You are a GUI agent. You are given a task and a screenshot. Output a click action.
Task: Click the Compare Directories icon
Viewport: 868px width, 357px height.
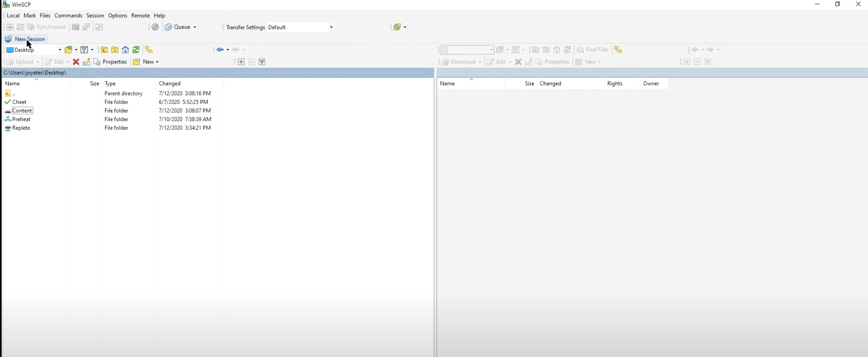(x=10, y=27)
